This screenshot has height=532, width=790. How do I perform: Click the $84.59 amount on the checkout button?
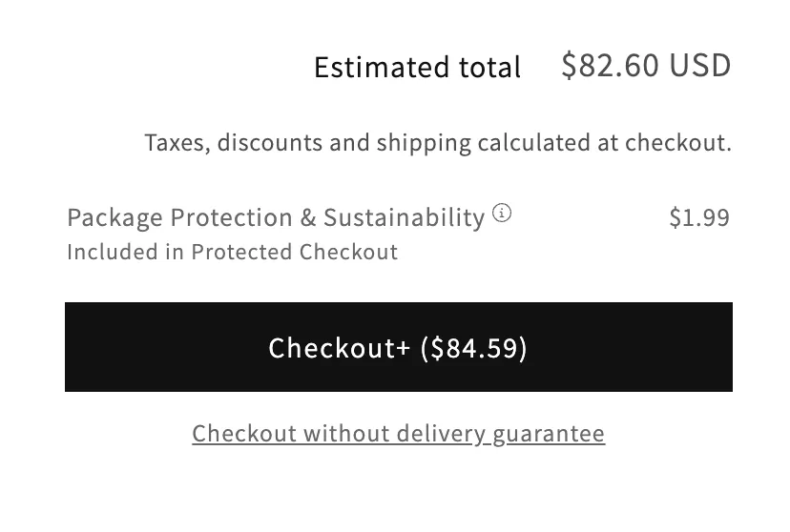tap(474, 348)
